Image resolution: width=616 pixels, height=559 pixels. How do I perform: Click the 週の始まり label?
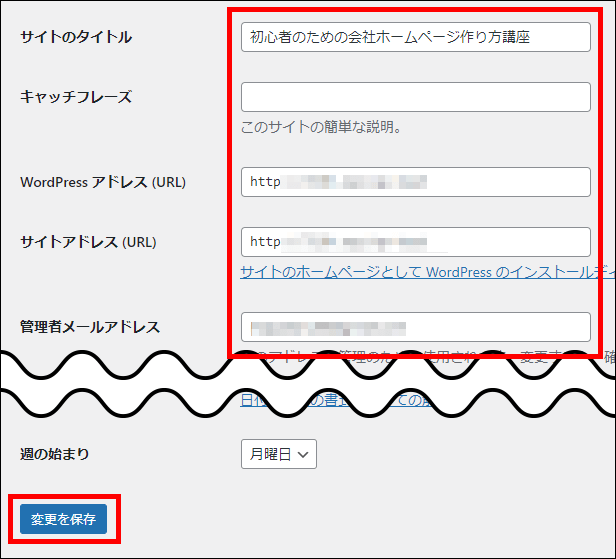(x=55, y=454)
